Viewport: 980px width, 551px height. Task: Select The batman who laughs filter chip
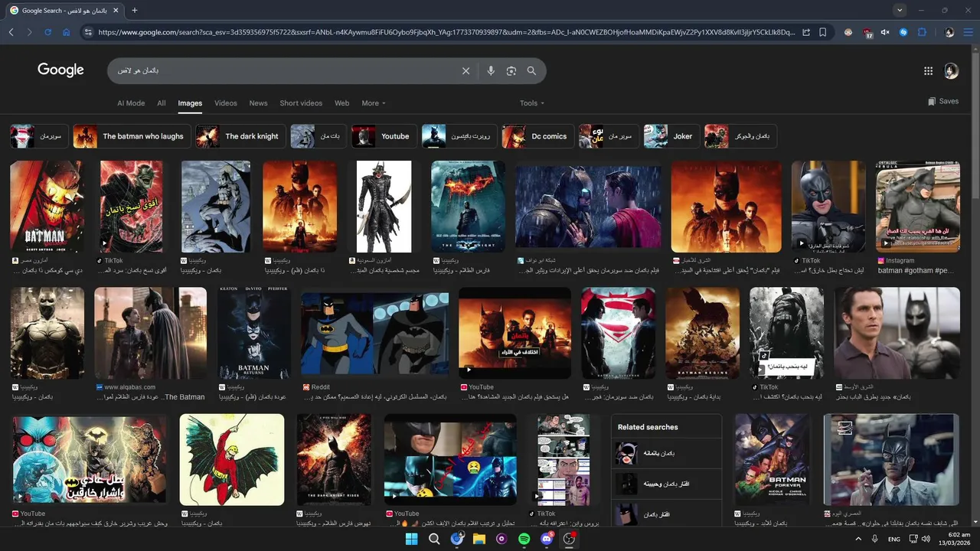click(131, 136)
